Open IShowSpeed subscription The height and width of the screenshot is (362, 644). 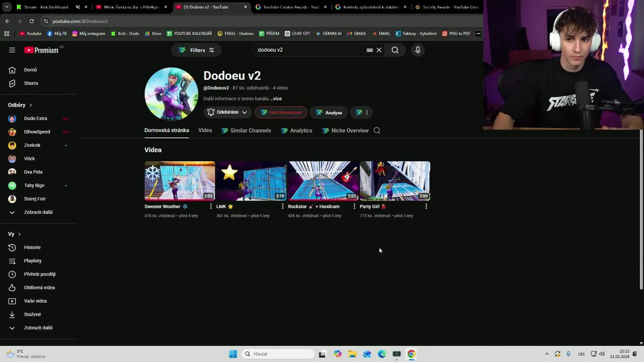tap(38, 132)
